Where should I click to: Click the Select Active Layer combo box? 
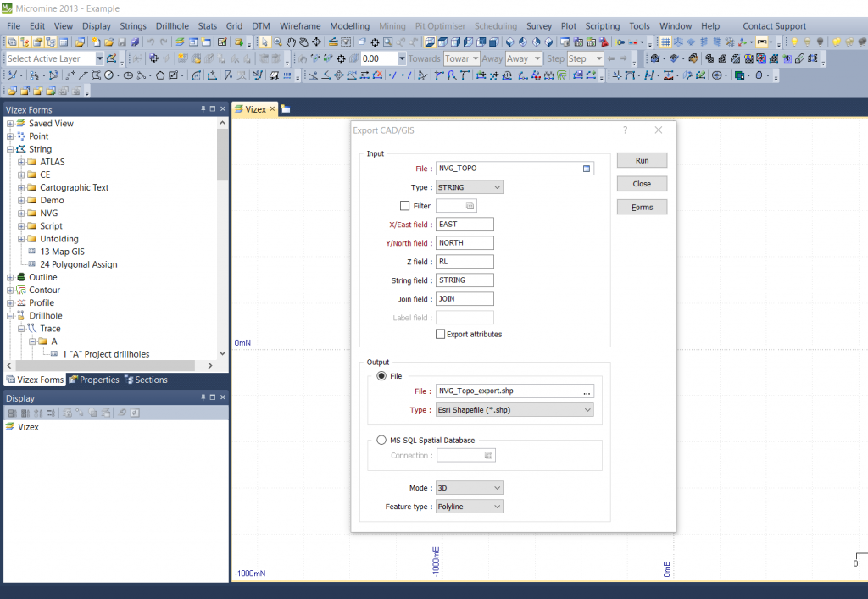51,58
